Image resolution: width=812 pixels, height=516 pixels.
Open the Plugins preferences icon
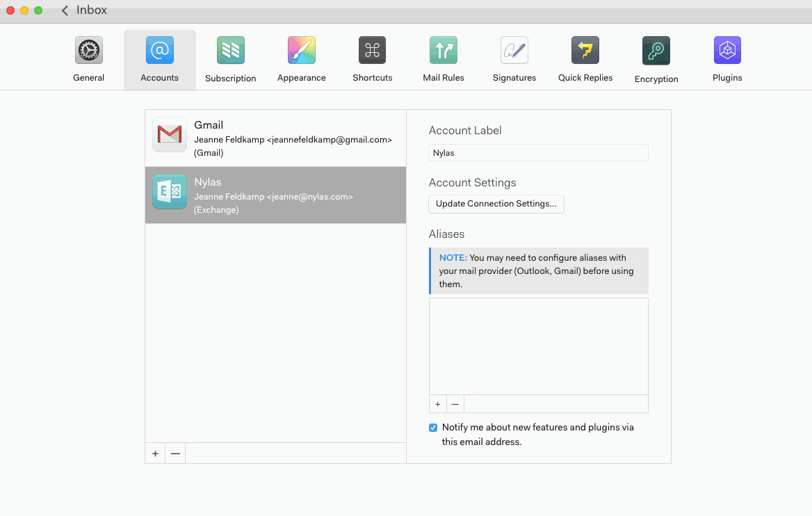tap(727, 51)
